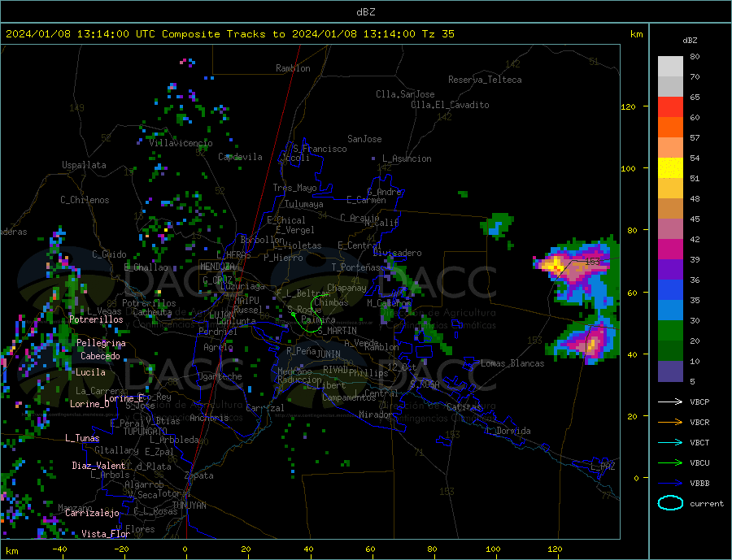
Task: Click the 'TUNUYAN' place label
Action: (x=189, y=506)
